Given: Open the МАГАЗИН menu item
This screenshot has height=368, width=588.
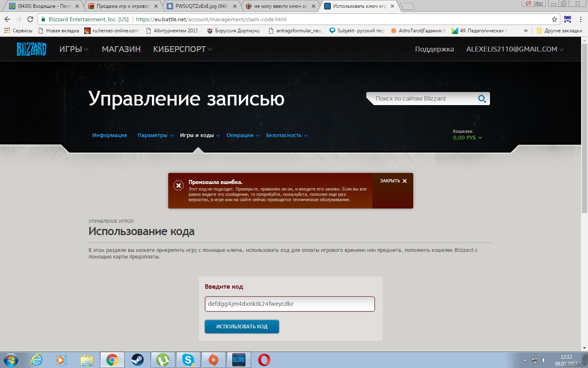Looking at the screenshot, I should point(121,49).
